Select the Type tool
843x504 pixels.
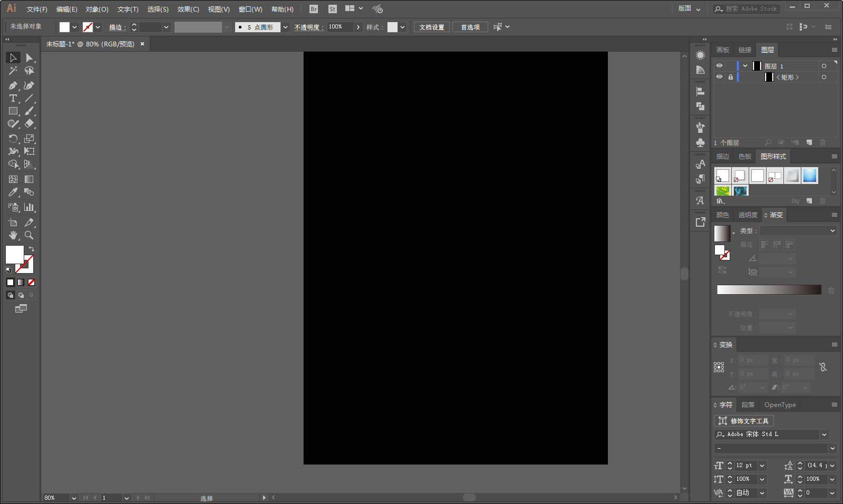(13, 98)
